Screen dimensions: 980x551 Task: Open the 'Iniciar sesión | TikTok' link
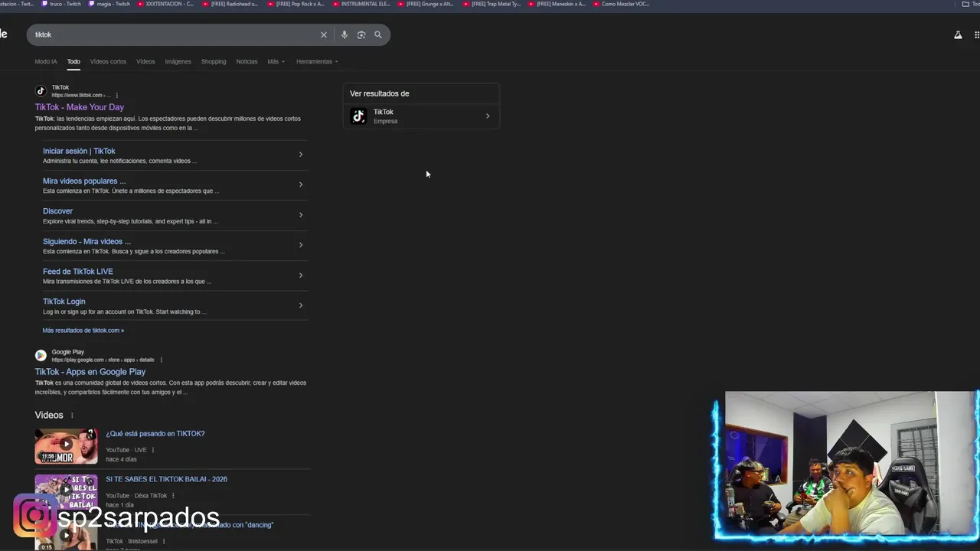(x=79, y=152)
